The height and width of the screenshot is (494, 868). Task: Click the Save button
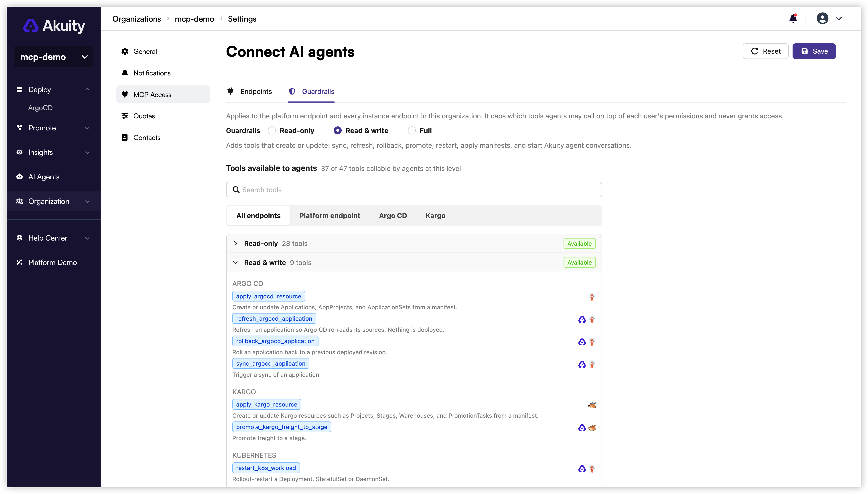tap(814, 51)
